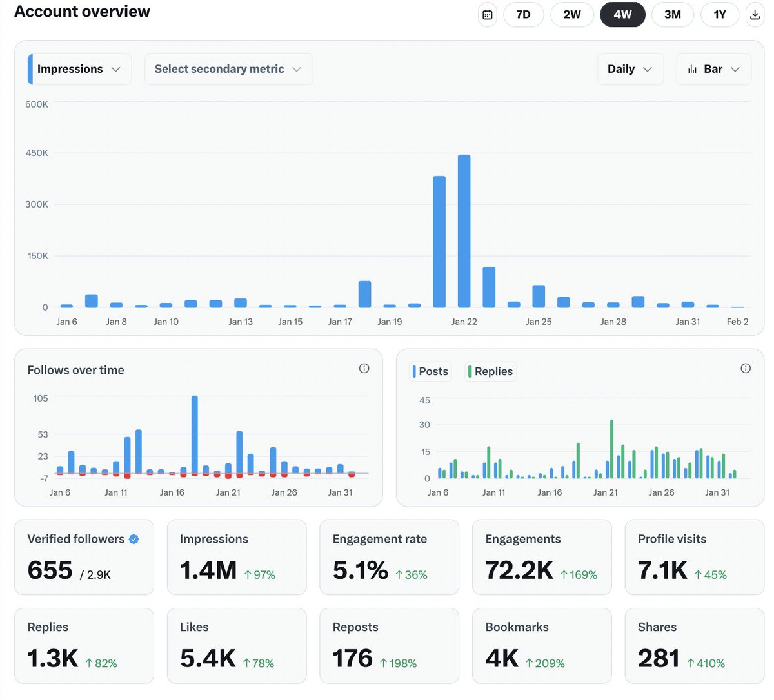Click the Follows over time title
This screenshot has height=700, width=774.
click(x=75, y=370)
